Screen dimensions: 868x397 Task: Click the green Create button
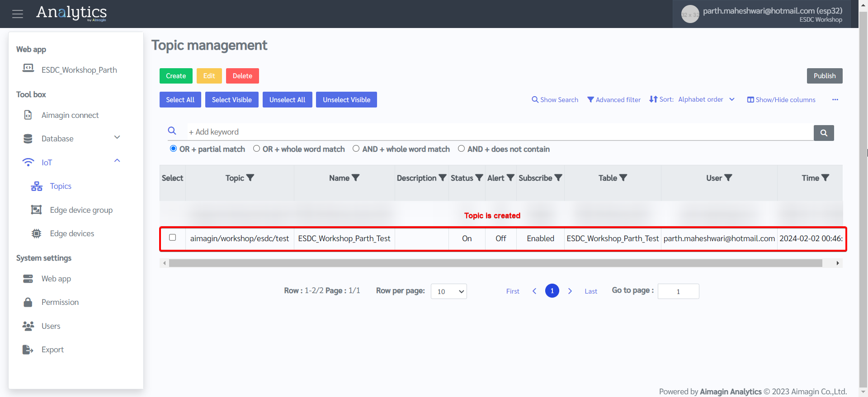(176, 76)
